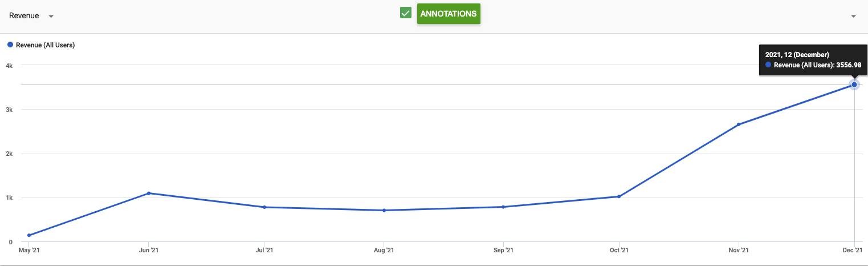Expand the top-right chart options arrow

pyautogui.click(x=853, y=16)
